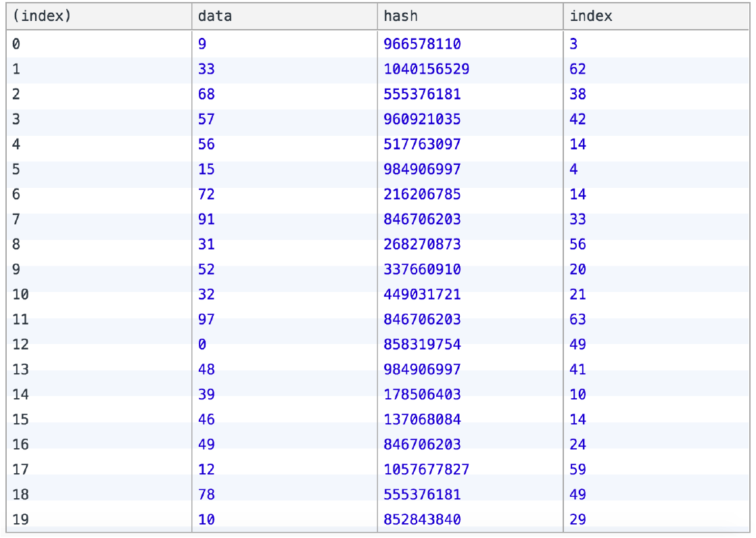The width and height of the screenshot is (756, 538).
Task: Pick index value 56 in row 8
Action: 578,245
